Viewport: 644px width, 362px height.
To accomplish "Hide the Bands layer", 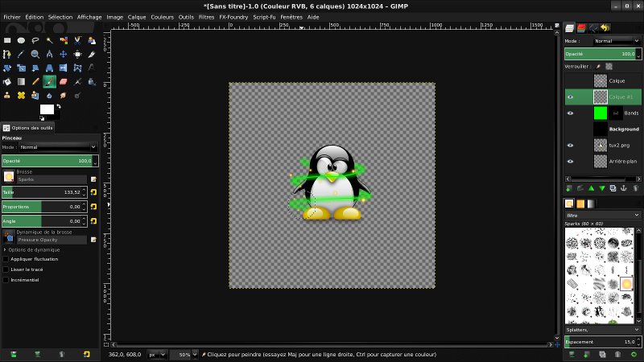I will (570, 113).
